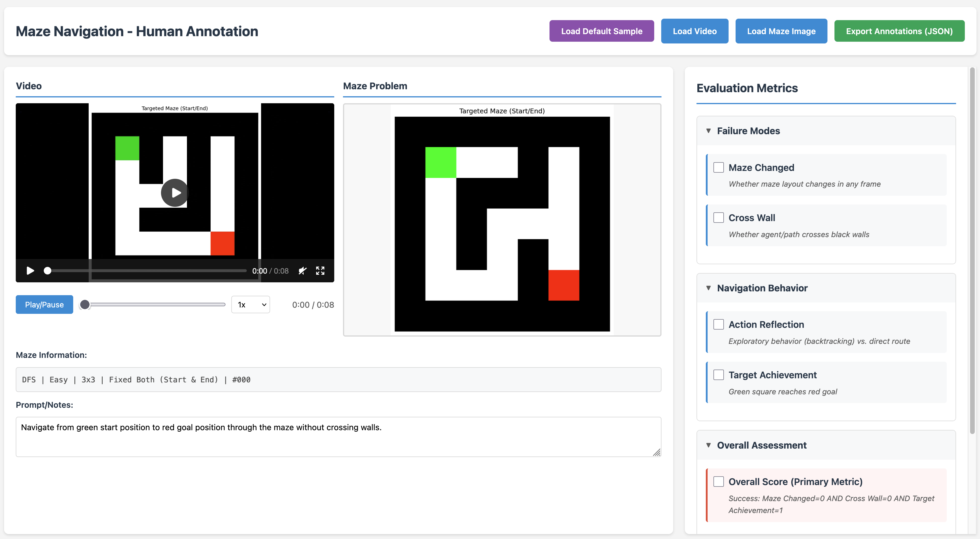Click the Load Default Sample button

tap(601, 31)
